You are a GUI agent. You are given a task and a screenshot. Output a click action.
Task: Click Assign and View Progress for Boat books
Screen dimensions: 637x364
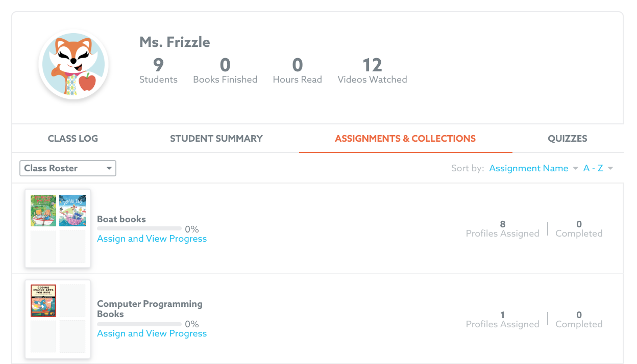coord(152,239)
